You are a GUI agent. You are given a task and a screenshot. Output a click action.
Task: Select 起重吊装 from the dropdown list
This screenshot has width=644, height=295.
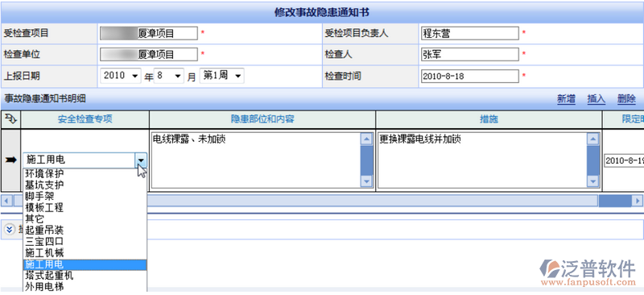click(44, 230)
